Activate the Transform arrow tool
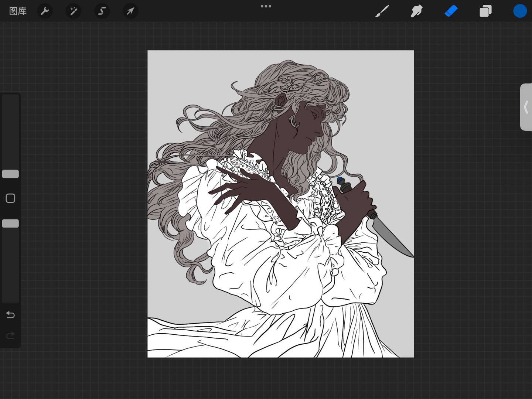 point(130,11)
